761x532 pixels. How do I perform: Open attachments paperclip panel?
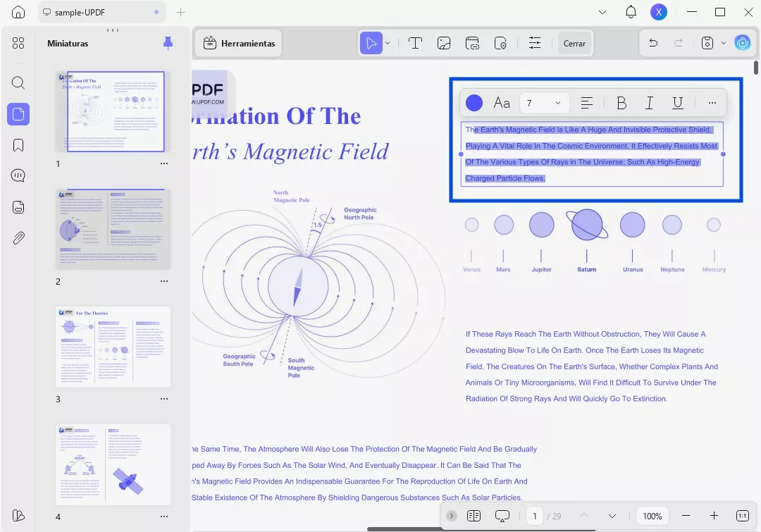(18, 238)
